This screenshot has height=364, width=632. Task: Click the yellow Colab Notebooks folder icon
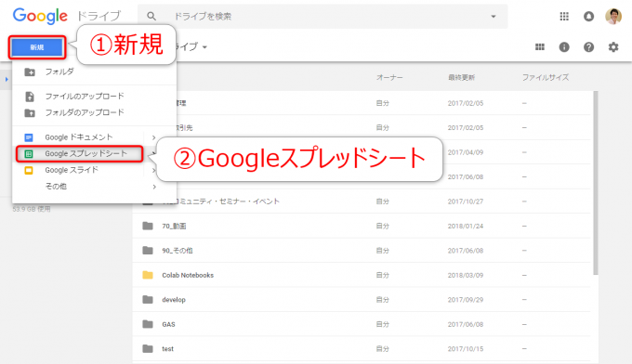tap(148, 275)
